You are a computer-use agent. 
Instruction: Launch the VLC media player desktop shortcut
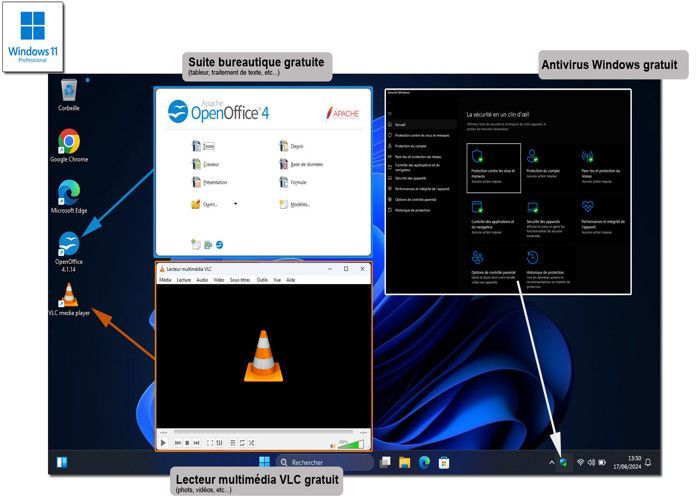pos(69,300)
